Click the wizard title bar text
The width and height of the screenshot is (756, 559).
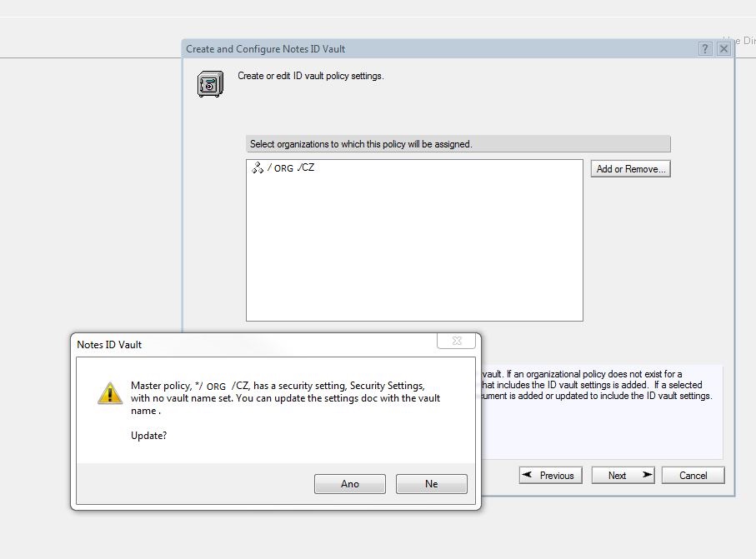[266, 49]
